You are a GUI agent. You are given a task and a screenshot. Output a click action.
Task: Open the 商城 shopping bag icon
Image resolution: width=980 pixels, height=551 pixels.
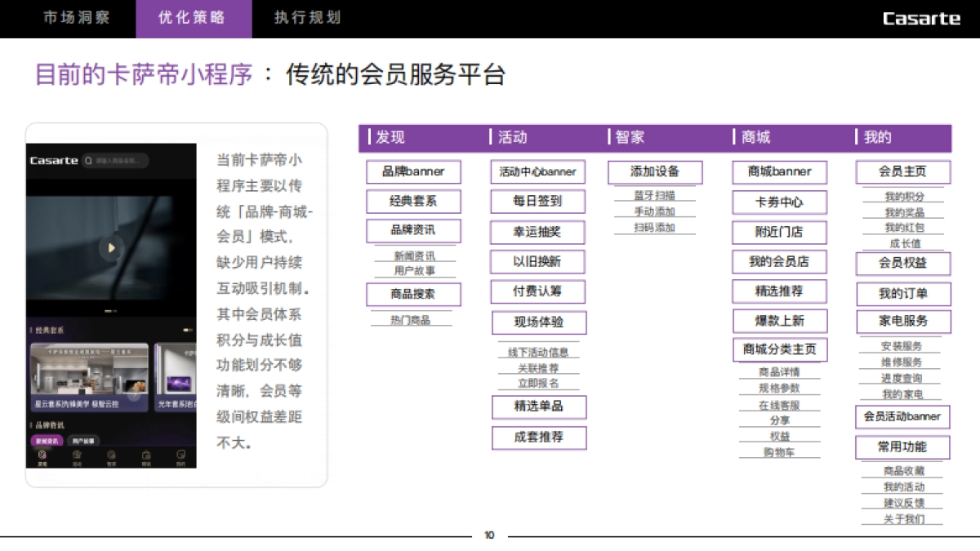pos(146,455)
